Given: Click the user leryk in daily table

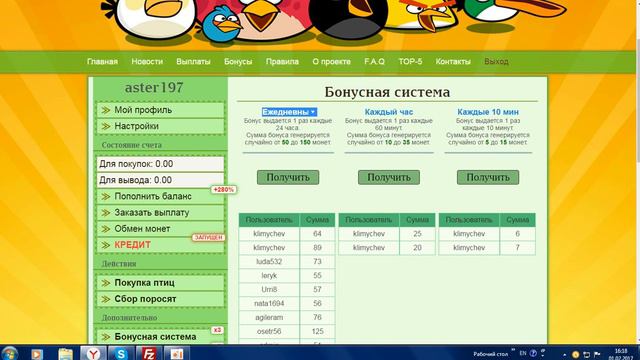Looking at the screenshot, I should 269,276.
